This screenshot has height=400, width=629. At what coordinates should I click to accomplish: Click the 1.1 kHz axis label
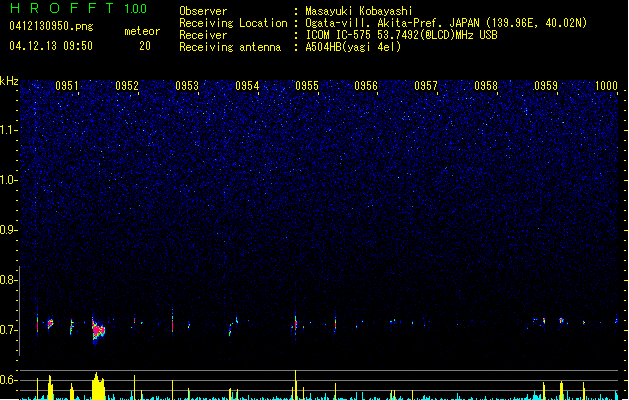coord(8,130)
